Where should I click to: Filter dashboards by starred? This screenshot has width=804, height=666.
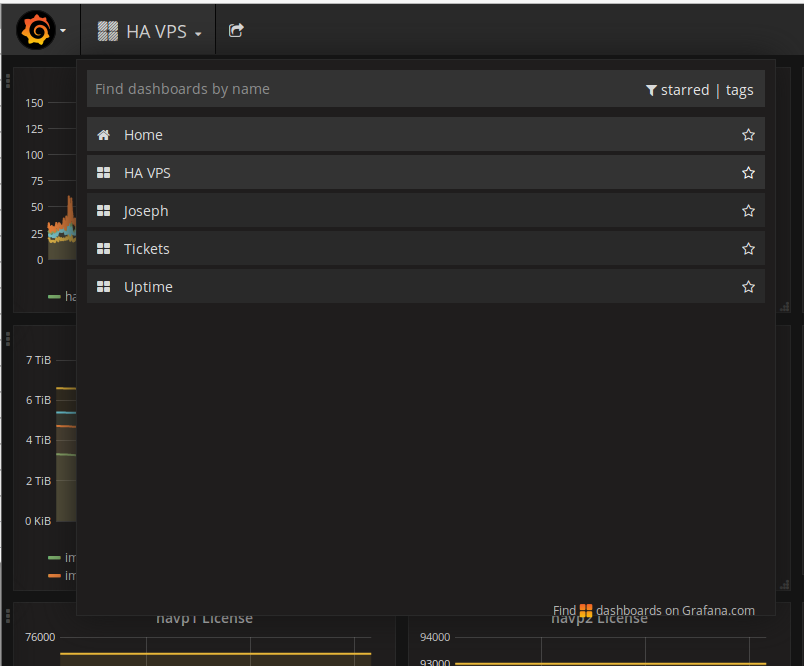click(678, 90)
